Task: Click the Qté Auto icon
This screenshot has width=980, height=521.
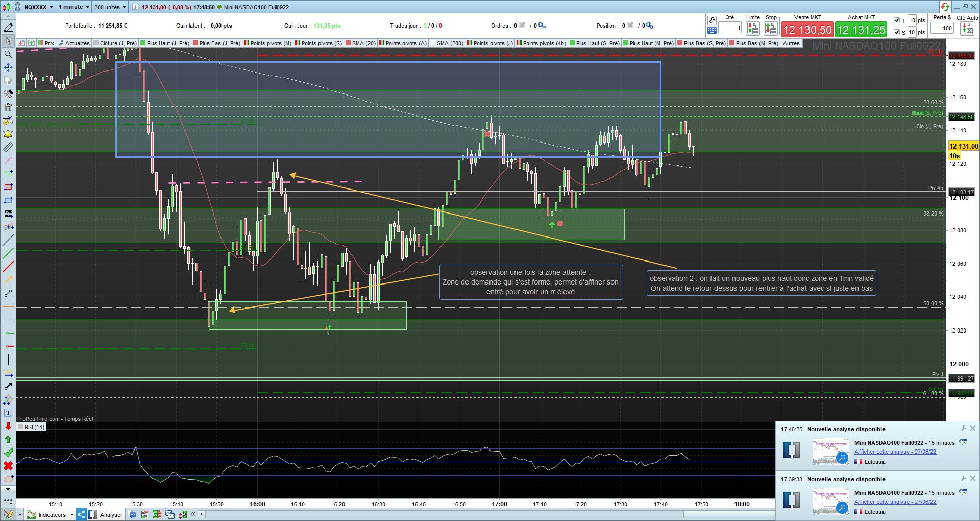Action: pos(967,29)
